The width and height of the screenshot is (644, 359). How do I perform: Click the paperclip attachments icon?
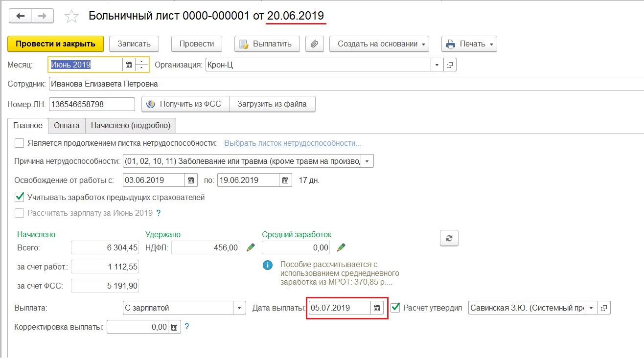coord(315,44)
